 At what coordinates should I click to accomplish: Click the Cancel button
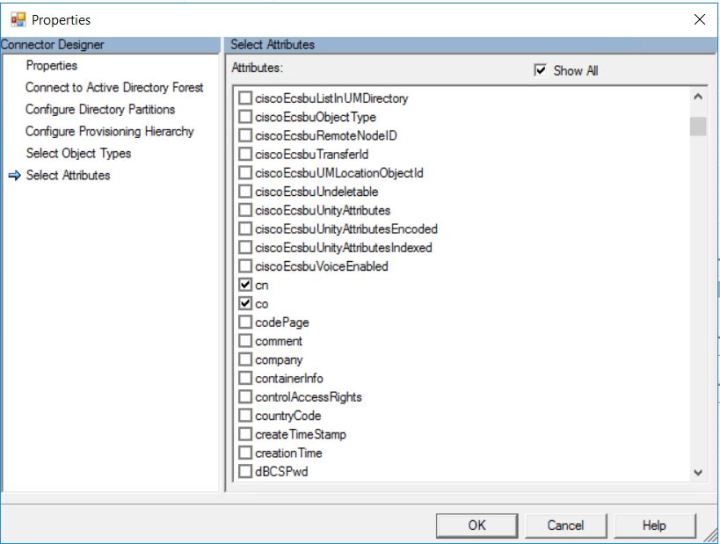(x=565, y=525)
